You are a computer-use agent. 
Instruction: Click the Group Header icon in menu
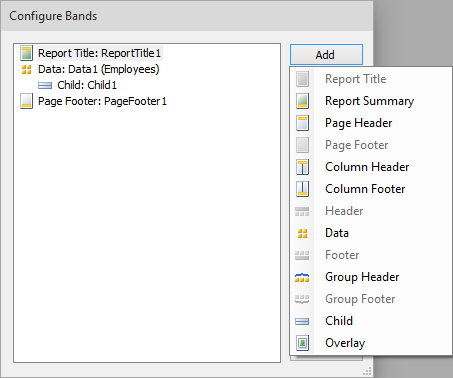point(302,277)
